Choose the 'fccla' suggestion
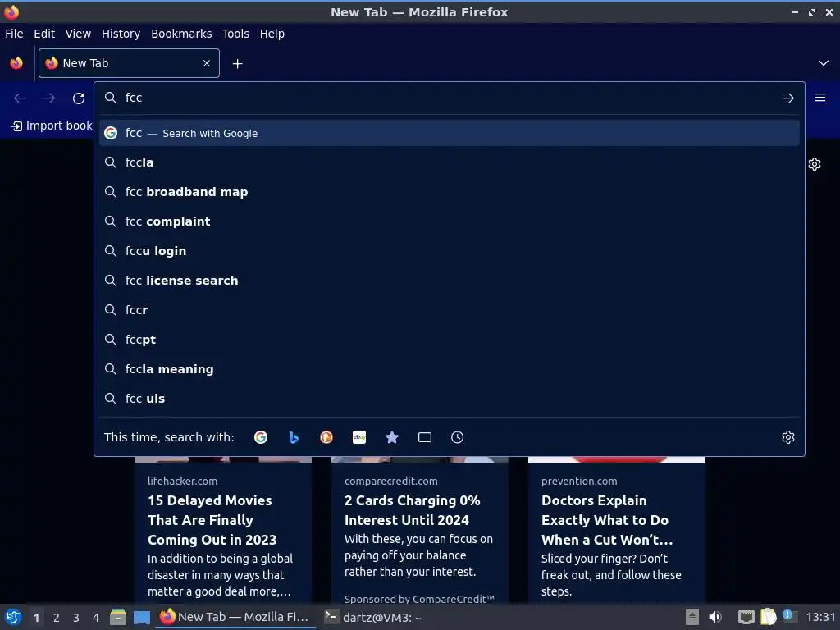Screen dimensions: 840x630 pyautogui.click(x=449, y=162)
